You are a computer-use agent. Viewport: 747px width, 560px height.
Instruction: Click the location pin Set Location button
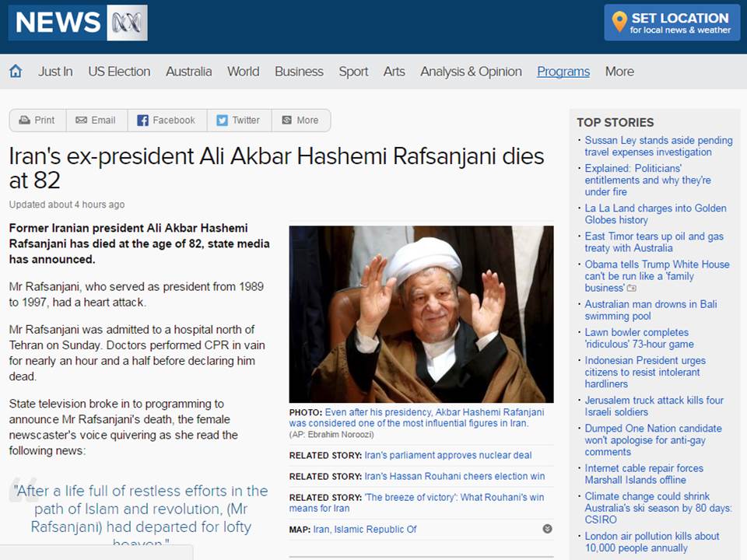pyautogui.click(x=672, y=23)
